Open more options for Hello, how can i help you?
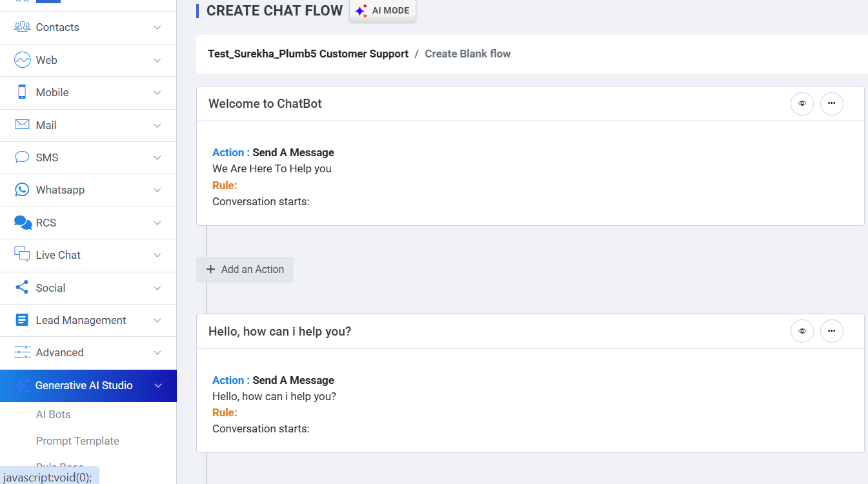868x484 pixels. click(832, 331)
